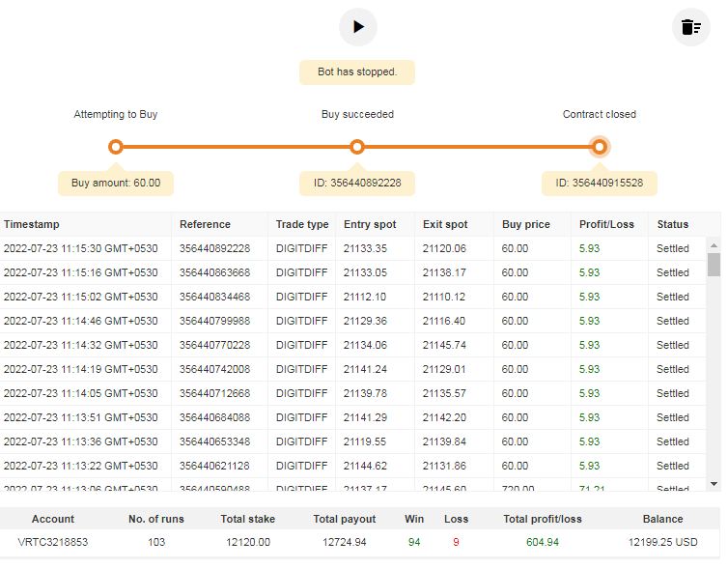Click the clear statistics trash icon
The height and width of the screenshot is (569, 728).
tap(690, 27)
